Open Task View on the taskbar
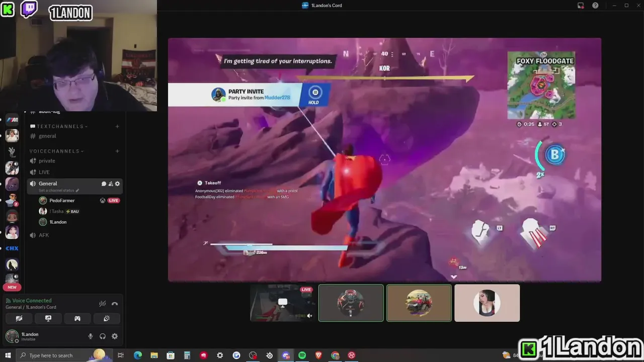 (x=121, y=355)
